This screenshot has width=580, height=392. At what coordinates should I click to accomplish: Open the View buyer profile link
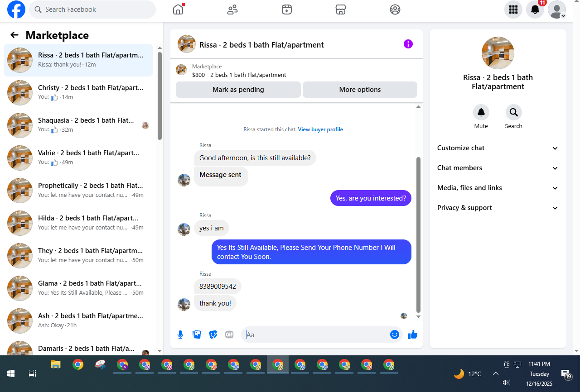point(320,129)
